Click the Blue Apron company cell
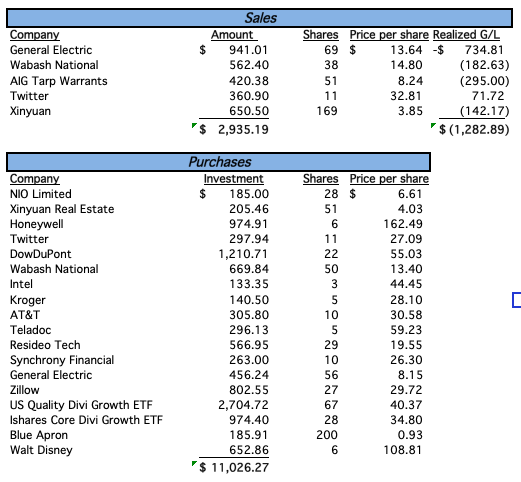Screen dimensions: 521x482 coord(39,435)
